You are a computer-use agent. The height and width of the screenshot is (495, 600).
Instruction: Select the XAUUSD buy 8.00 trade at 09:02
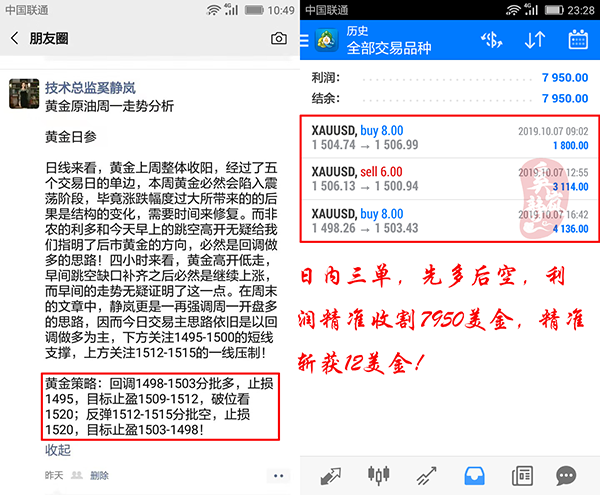(x=450, y=138)
